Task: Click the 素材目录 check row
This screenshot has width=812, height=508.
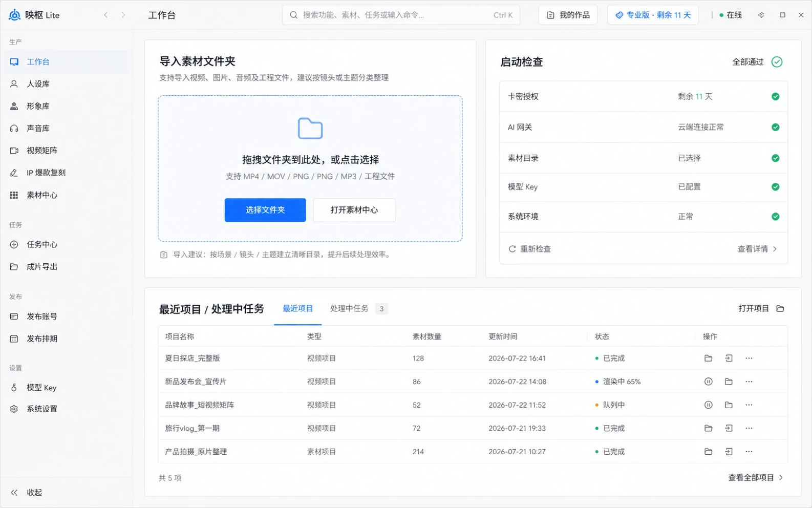Action: (643, 158)
